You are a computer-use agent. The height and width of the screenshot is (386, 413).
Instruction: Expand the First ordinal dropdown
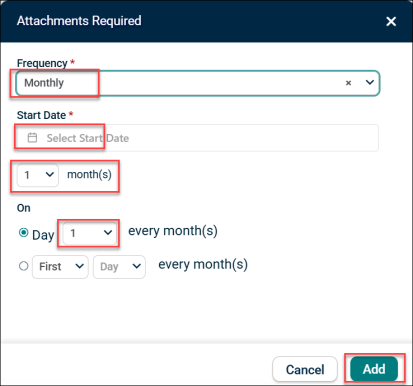(x=60, y=267)
